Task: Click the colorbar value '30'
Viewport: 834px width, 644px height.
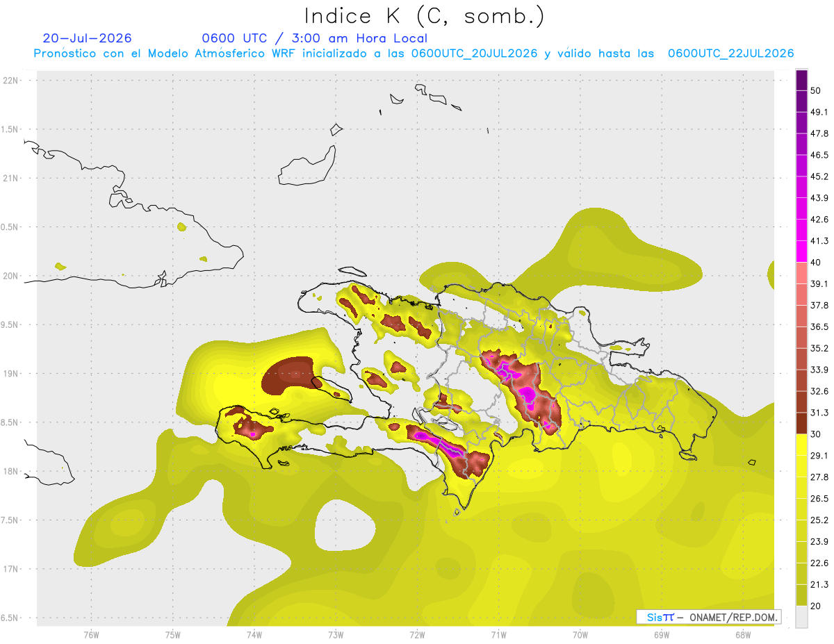Action: pyautogui.click(x=816, y=434)
